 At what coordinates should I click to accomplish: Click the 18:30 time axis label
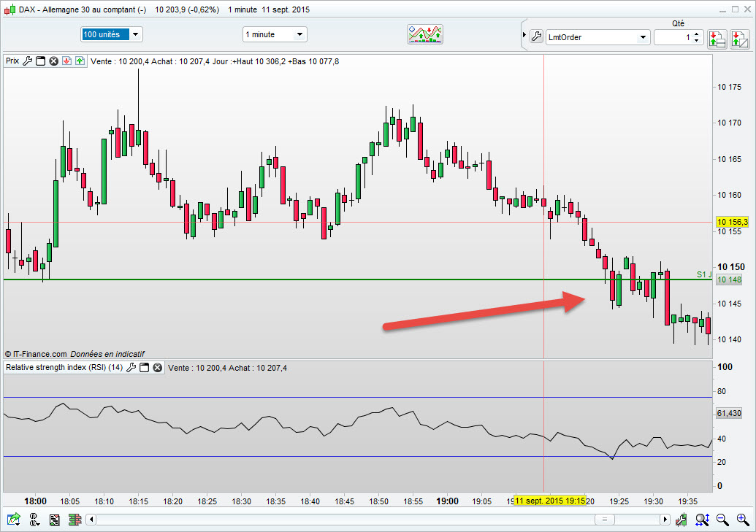click(242, 501)
